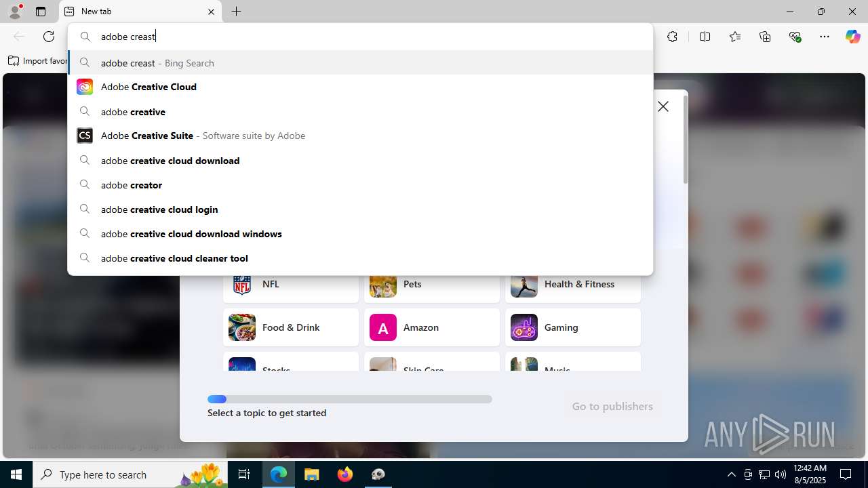Click the Import favorites bar item

click(38, 61)
